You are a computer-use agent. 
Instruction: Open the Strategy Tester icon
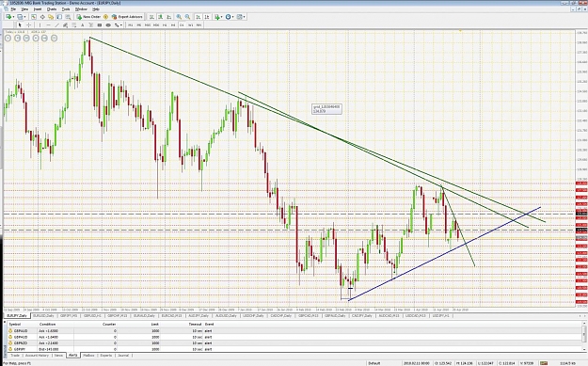click(x=68, y=17)
